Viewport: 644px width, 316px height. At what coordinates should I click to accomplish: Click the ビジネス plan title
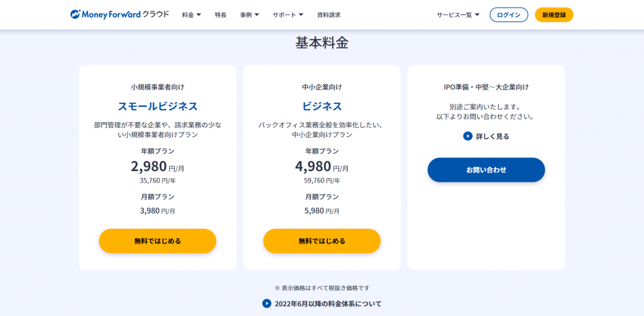tap(322, 106)
